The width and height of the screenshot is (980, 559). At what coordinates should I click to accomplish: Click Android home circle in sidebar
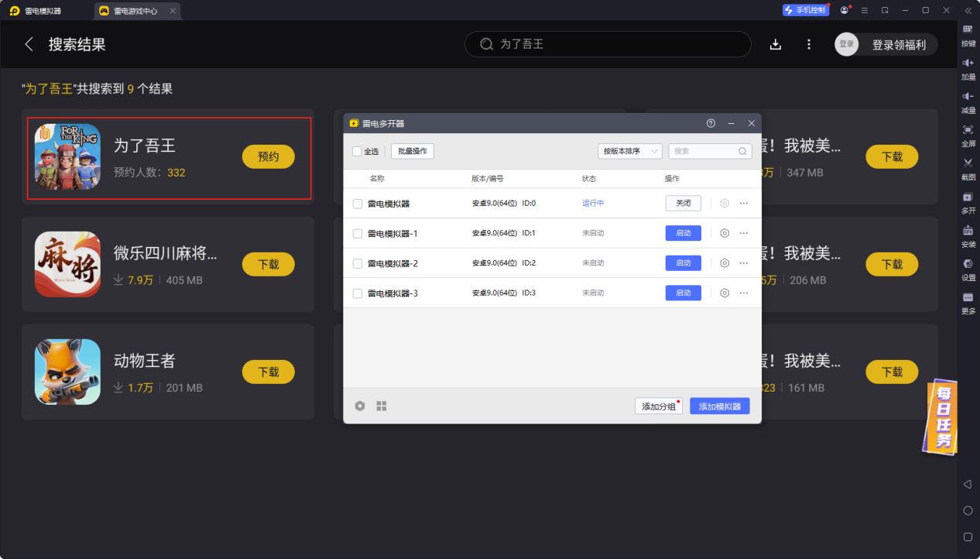pos(968,510)
